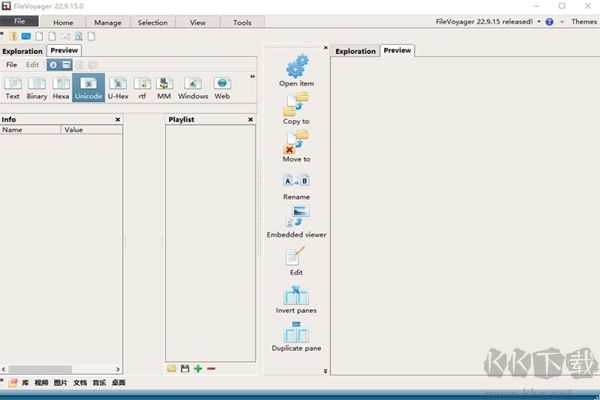Open the File ribbon tab

(x=19, y=21)
